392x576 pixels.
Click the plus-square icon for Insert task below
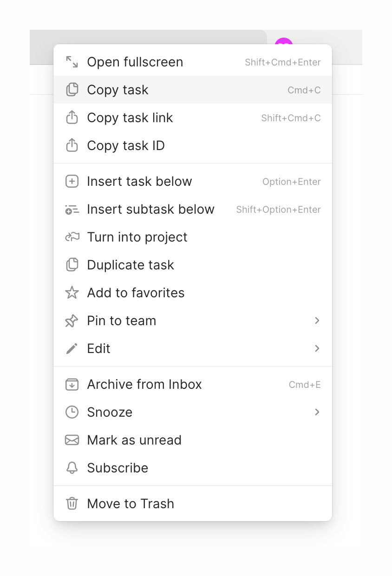(x=72, y=181)
